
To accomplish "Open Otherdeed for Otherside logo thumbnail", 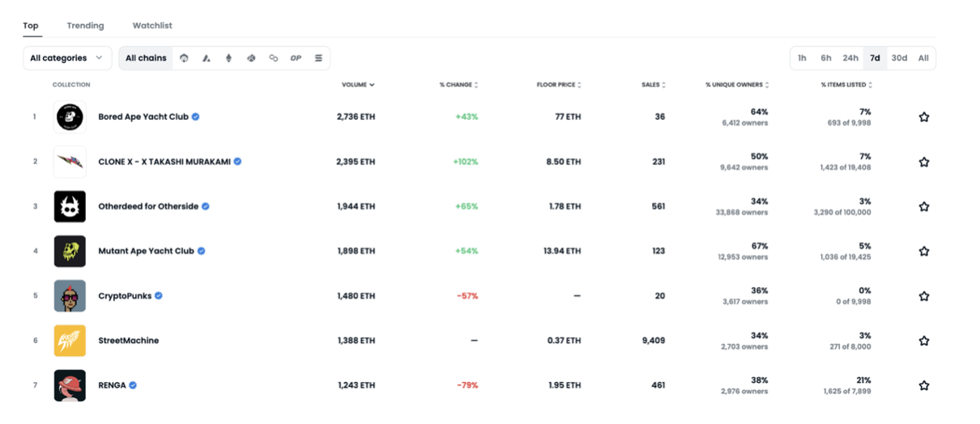I will (x=70, y=206).
